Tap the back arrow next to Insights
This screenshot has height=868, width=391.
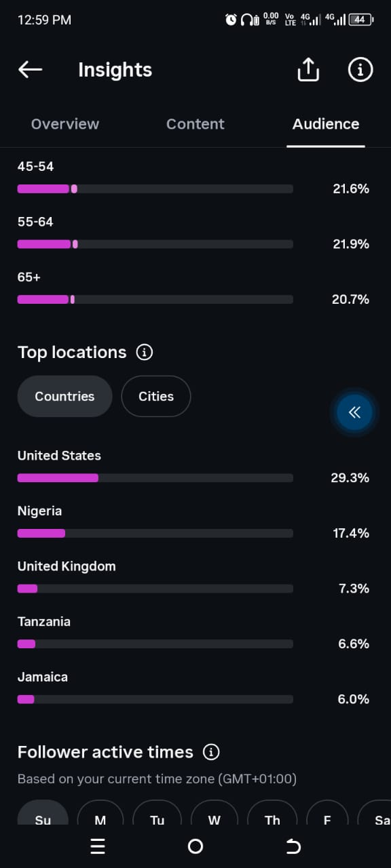(30, 69)
